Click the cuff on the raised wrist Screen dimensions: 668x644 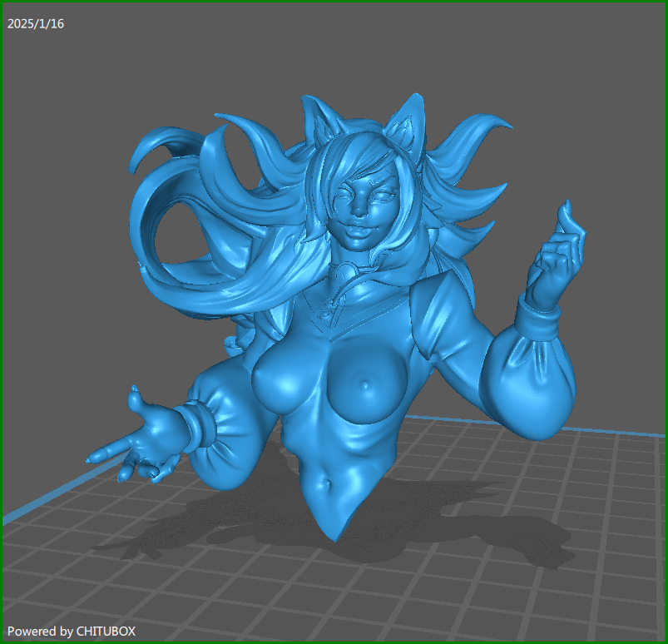[x=538, y=318]
